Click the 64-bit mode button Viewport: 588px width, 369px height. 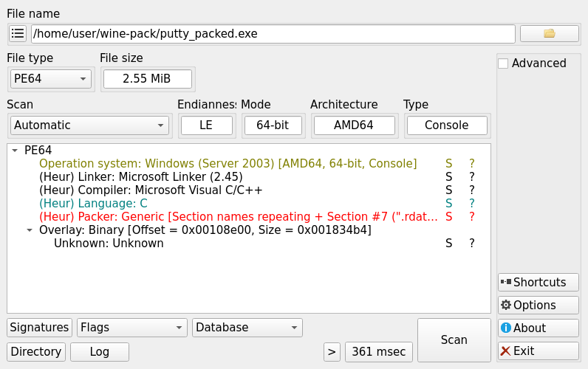[273, 125]
